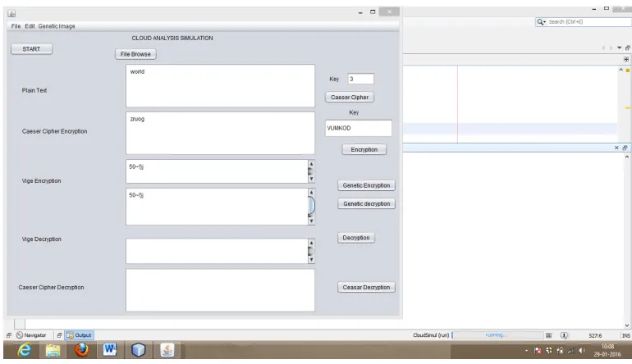Open the Java application in taskbar
This screenshot has height=364, width=632.
click(167, 349)
